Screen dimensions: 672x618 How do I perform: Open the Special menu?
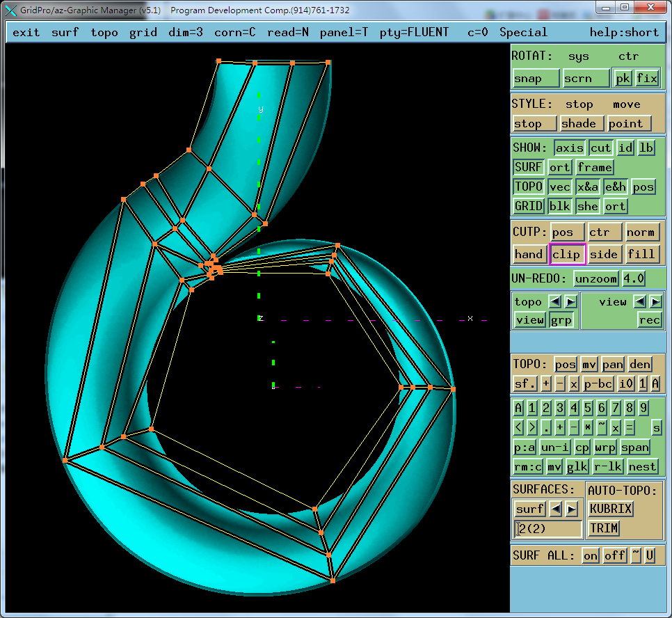[523, 32]
